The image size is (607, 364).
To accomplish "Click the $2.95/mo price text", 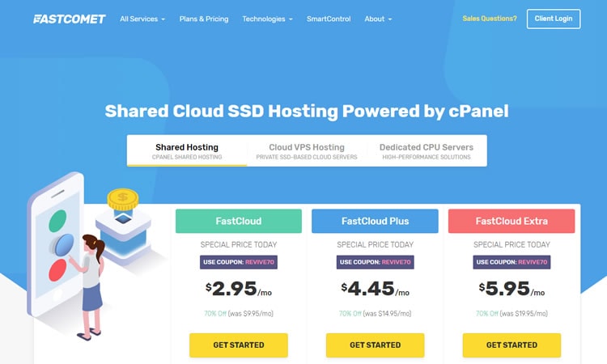I will click(239, 289).
